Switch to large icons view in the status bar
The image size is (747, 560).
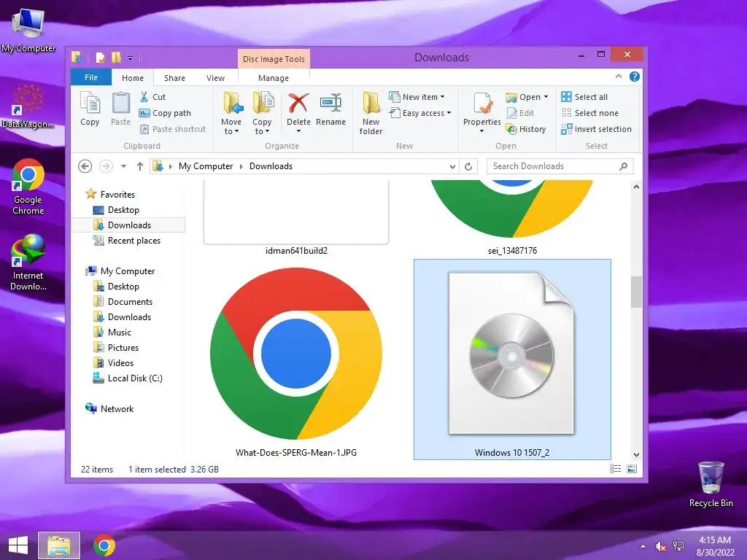[632, 469]
